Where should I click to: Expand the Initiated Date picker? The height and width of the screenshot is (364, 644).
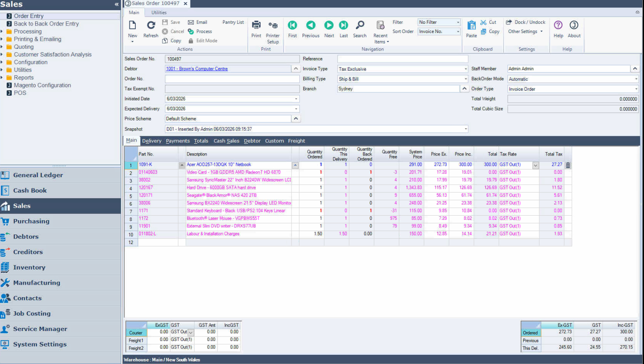point(296,99)
